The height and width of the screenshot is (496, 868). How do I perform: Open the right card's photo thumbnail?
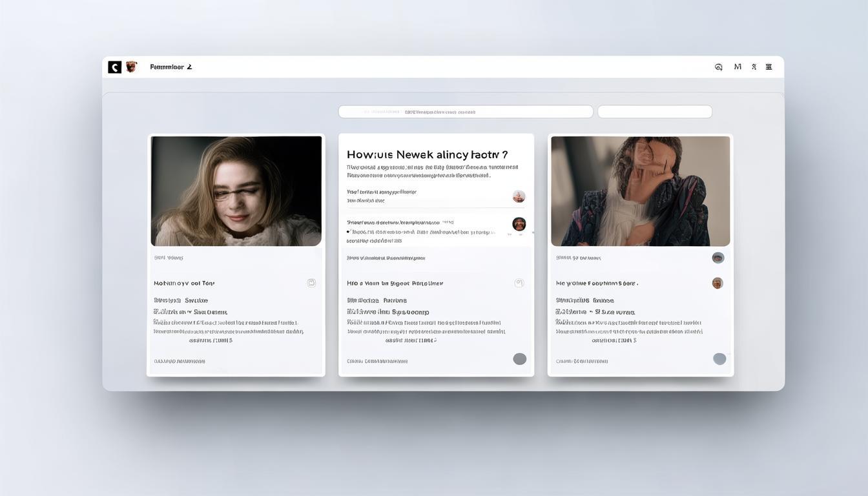point(640,191)
